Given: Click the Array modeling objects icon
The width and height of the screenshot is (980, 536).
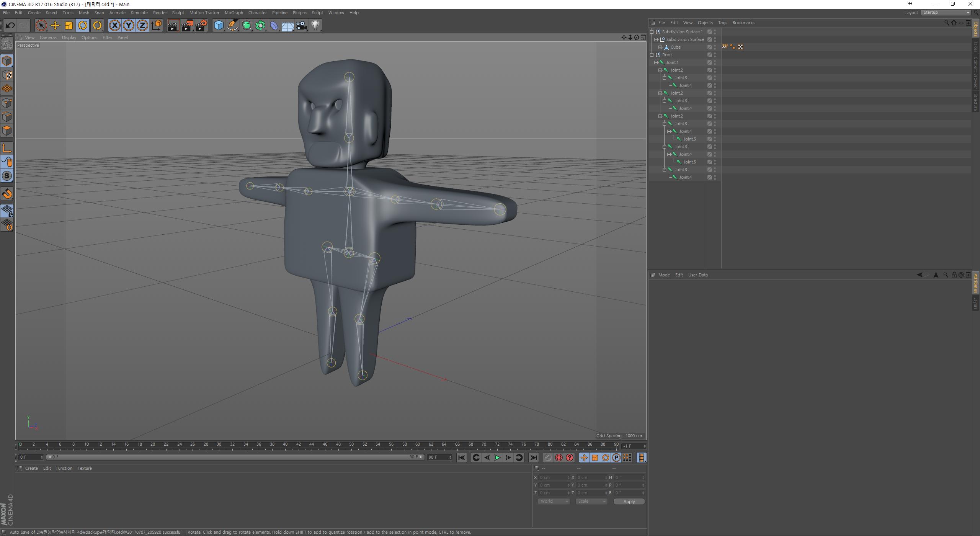Looking at the screenshot, I should click(260, 26).
